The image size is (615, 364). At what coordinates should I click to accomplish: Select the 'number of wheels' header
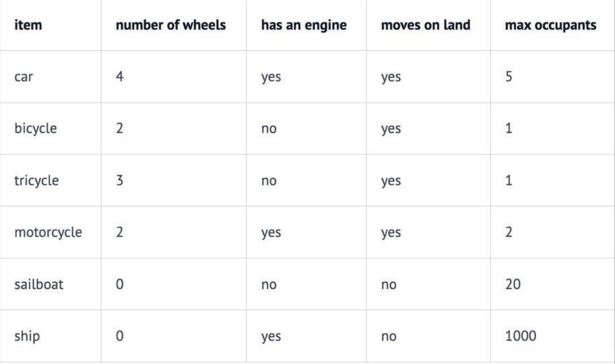click(170, 25)
